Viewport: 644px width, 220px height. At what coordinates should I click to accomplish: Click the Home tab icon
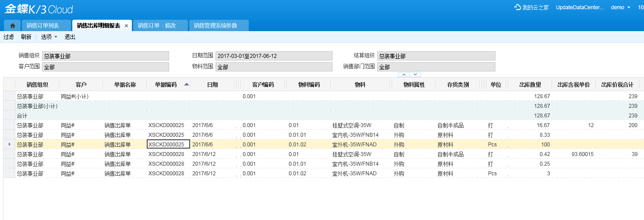pyautogui.click(x=12, y=25)
